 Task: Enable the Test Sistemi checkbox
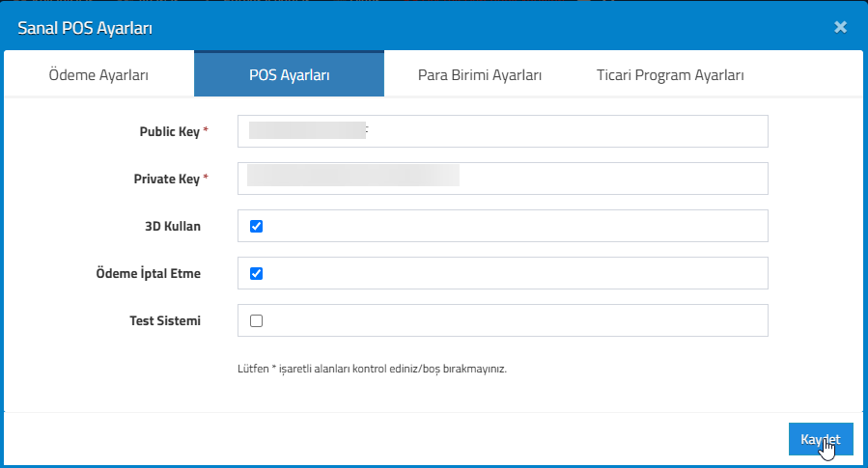pos(256,321)
